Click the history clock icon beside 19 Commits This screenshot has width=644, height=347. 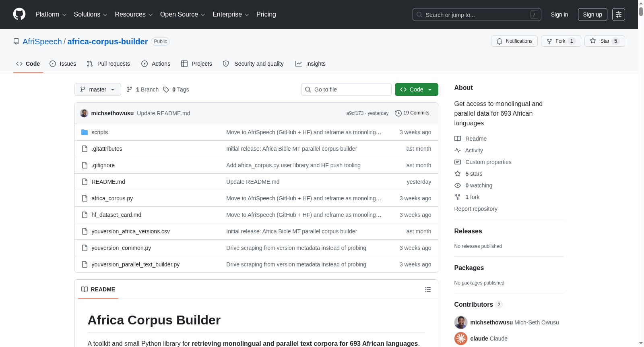[x=398, y=113]
